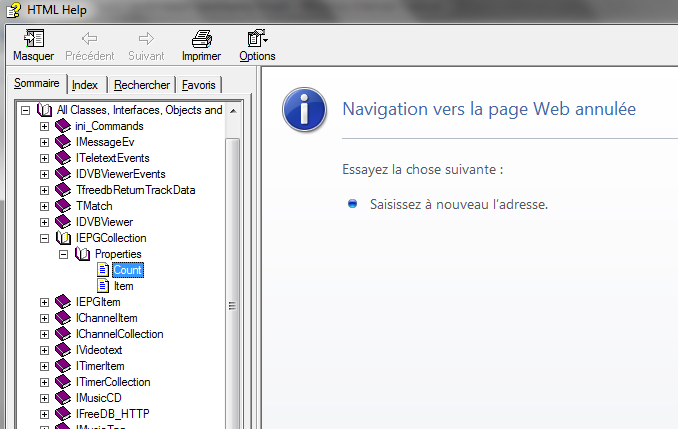Image resolution: width=678 pixels, height=429 pixels.
Task: Select the IDVBViewer tree entry
Action: (104, 222)
